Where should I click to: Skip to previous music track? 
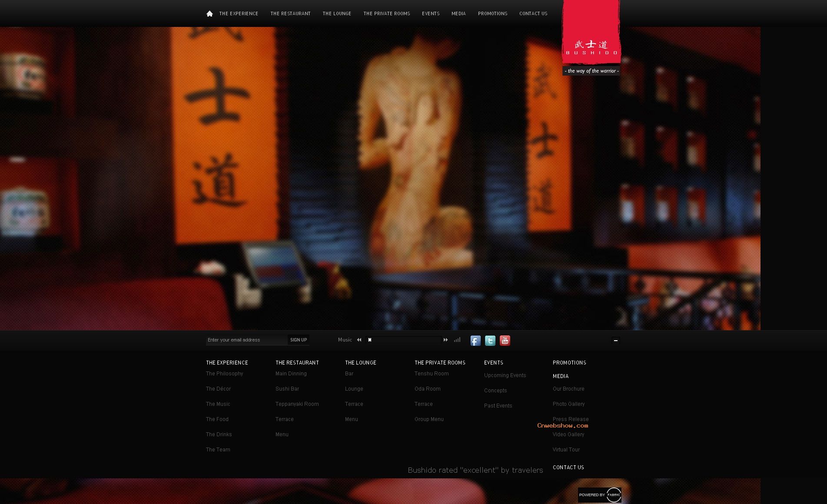359,340
